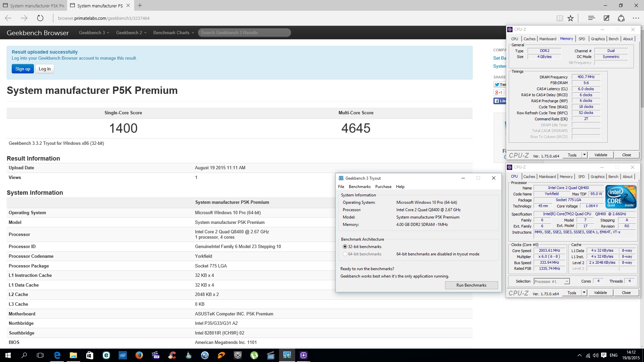Expand Tools dropdown arrow in top CPU-Z
This screenshot has width=644, height=362.
(x=584, y=155)
